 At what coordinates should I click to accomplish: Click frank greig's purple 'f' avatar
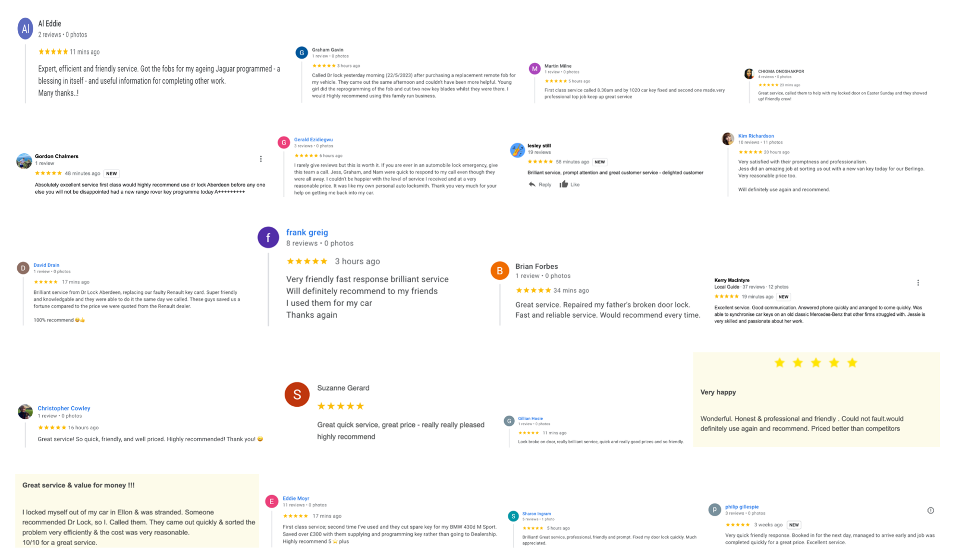[268, 237]
